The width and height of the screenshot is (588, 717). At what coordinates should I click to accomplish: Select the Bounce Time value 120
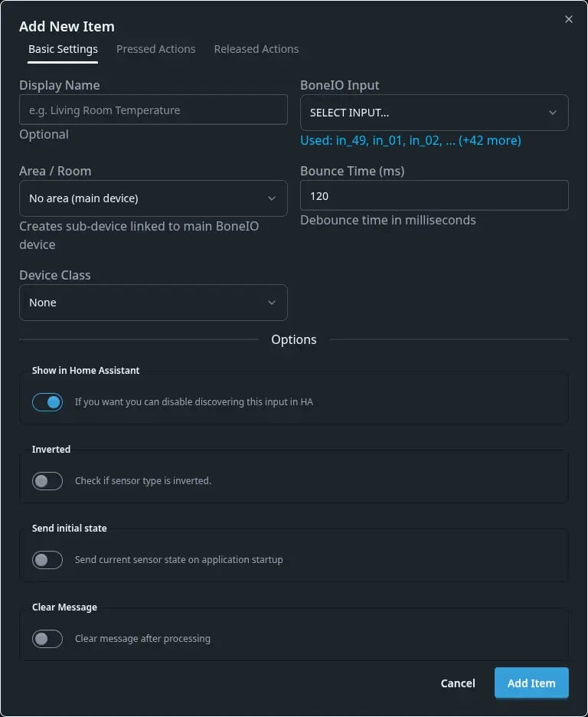pos(434,195)
